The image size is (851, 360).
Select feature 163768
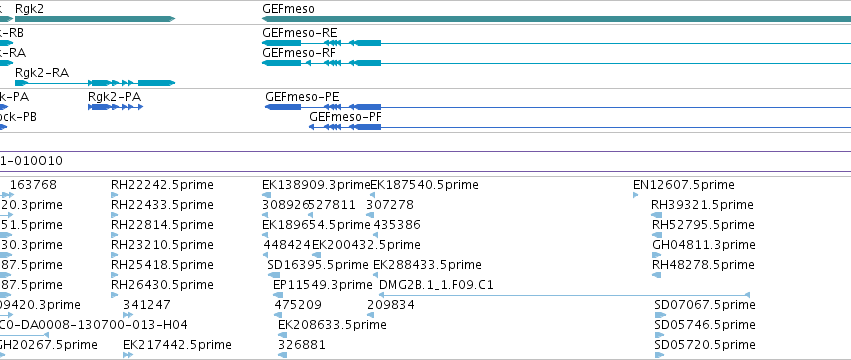point(33,185)
